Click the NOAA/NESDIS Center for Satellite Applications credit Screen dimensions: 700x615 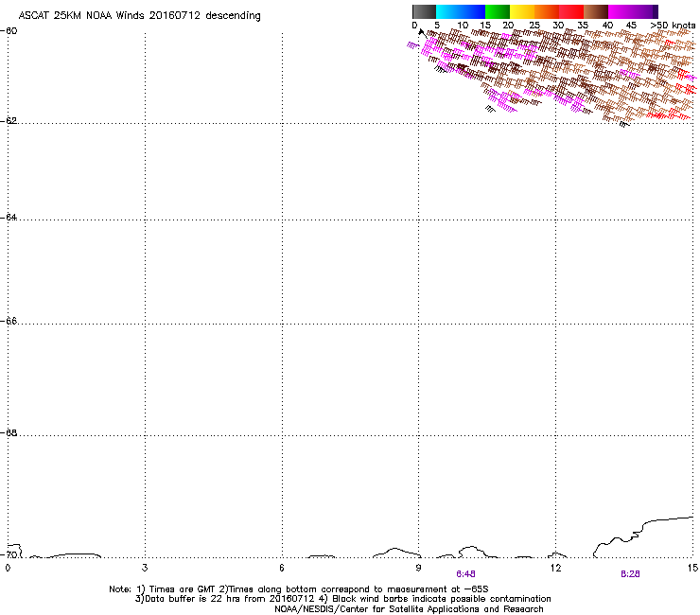[409, 609]
